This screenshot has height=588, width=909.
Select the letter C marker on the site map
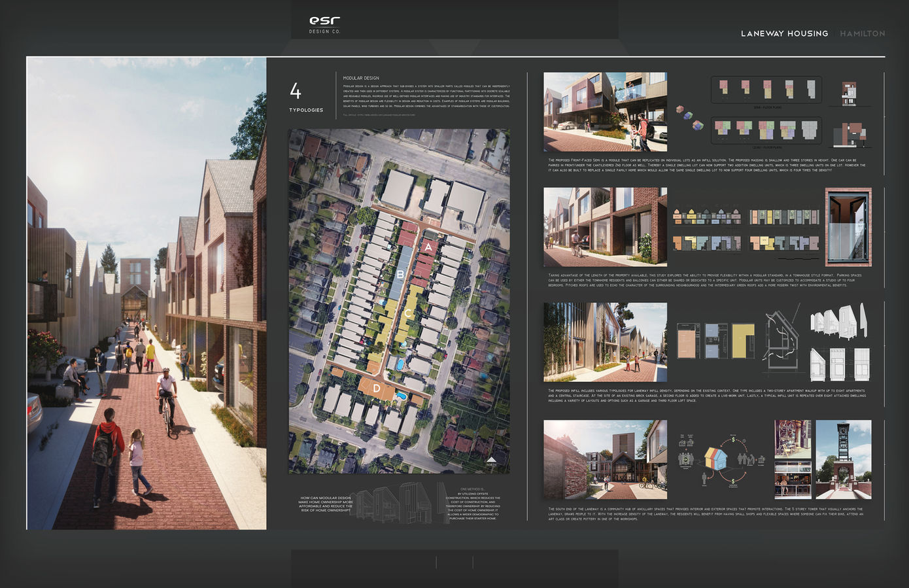click(408, 313)
